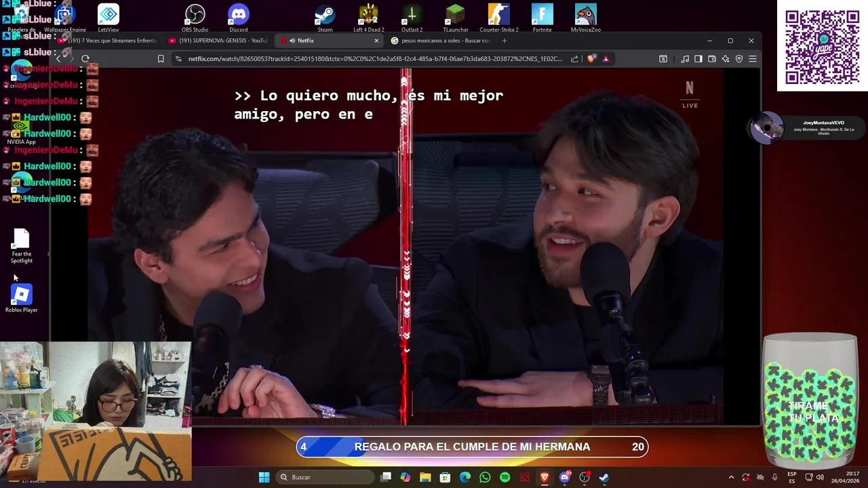Open Windows Start menu
Image resolution: width=868 pixels, height=488 pixels.
[264, 477]
